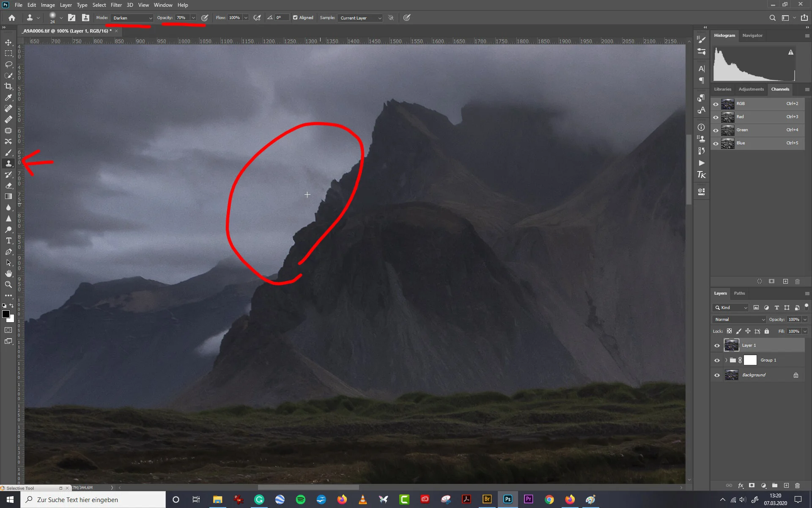Activate the Eraser tool
Screen dimensions: 812x508
[x=8, y=185]
